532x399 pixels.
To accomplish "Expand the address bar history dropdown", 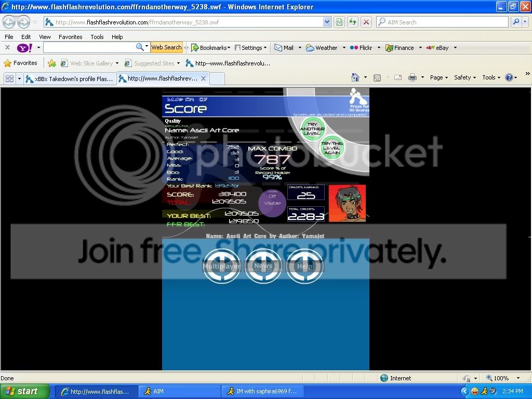I will pos(327,22).
